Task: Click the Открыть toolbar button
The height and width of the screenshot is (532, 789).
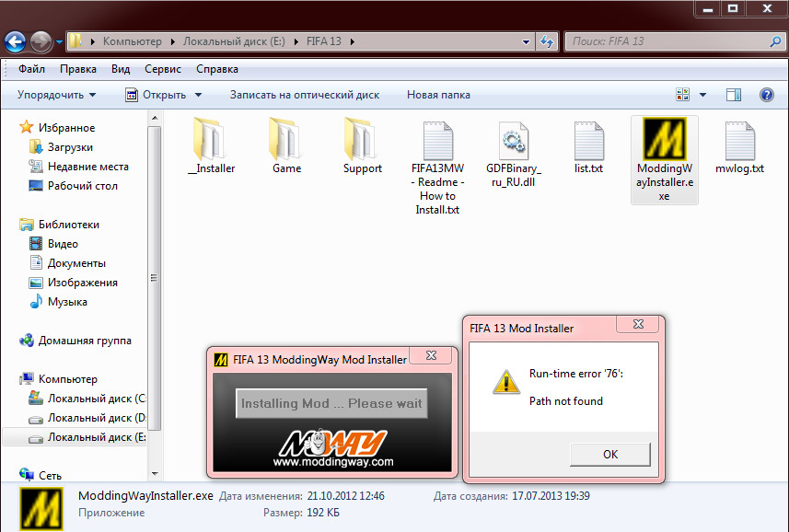Action: 156,95
